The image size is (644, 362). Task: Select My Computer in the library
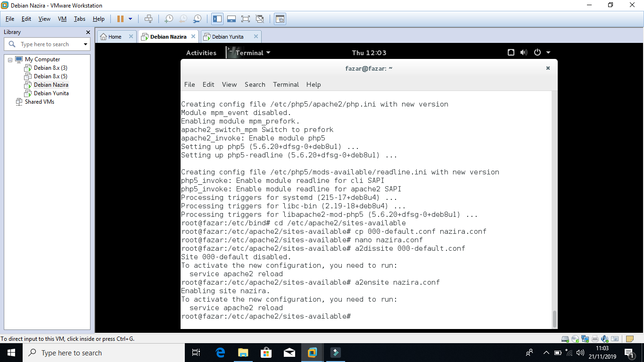pyautogui.click(x=42, y=59)
